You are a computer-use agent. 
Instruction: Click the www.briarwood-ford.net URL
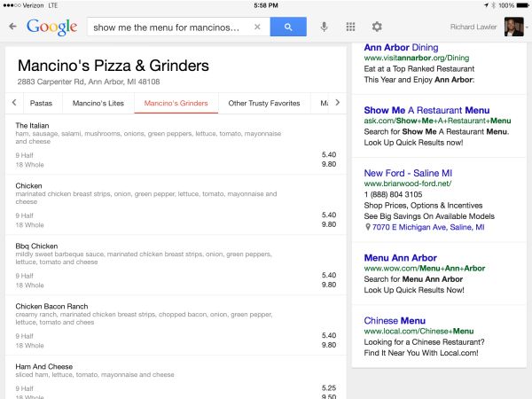(408, 184)
